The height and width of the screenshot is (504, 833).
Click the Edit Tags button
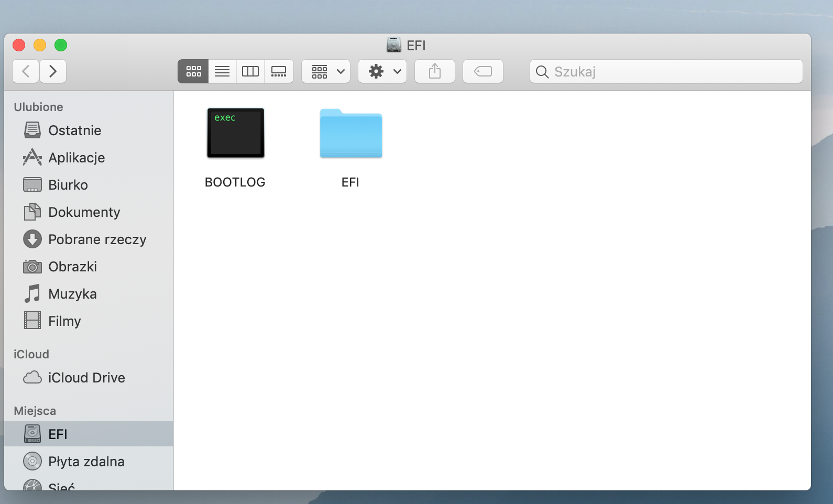(x=483, y=71)
